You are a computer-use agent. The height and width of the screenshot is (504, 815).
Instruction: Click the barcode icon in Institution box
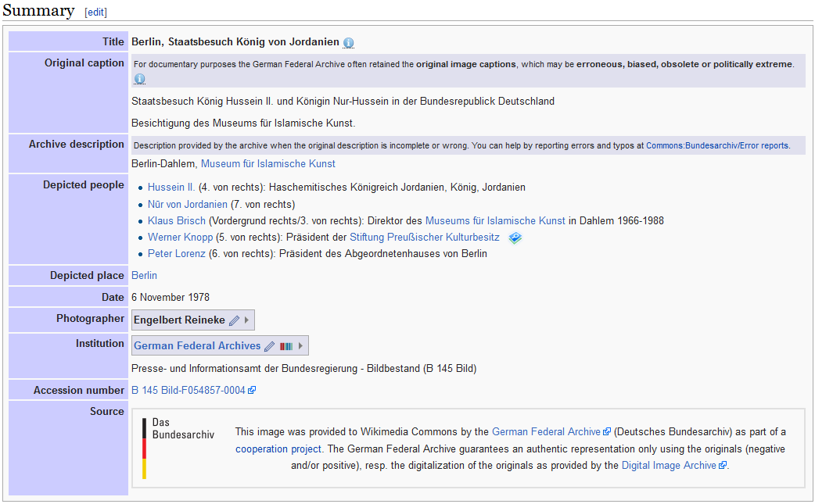pyautogui.click(x=285, y=346)
